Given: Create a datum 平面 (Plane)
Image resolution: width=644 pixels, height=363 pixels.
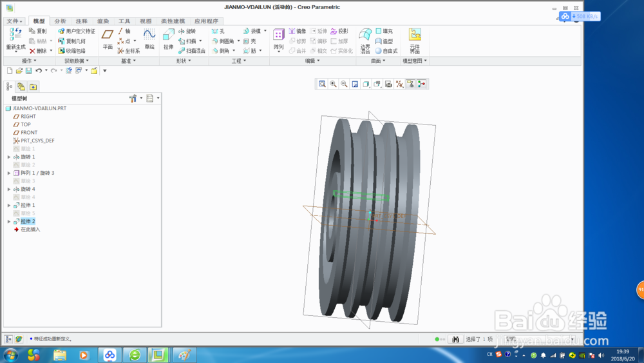Looking at the screenshot, I should coord(108,40).
